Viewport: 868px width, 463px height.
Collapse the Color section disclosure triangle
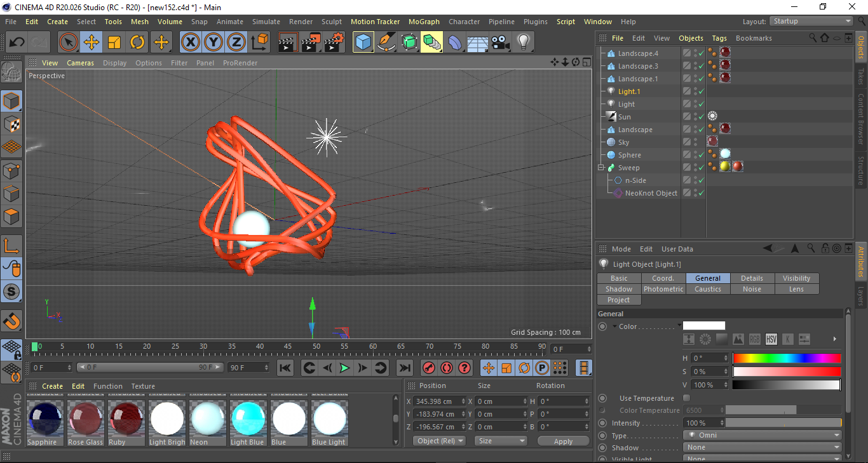pos(615,326)
